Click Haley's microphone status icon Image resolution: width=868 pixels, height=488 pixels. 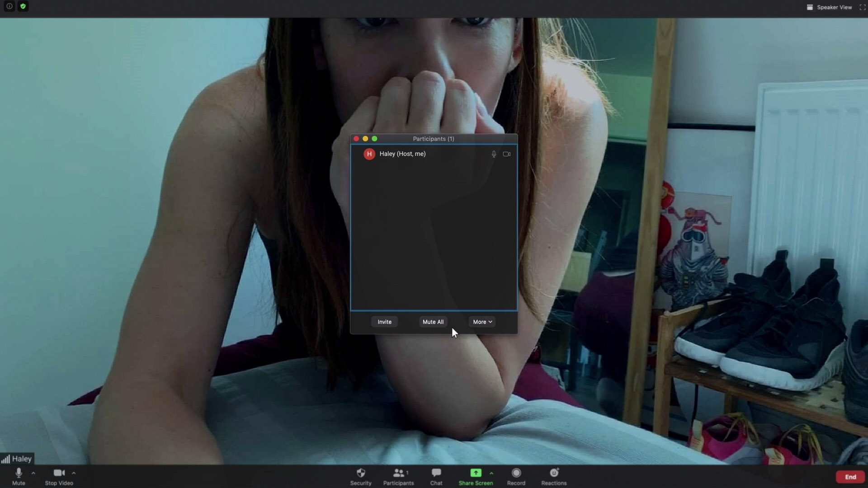click(494, 154)
